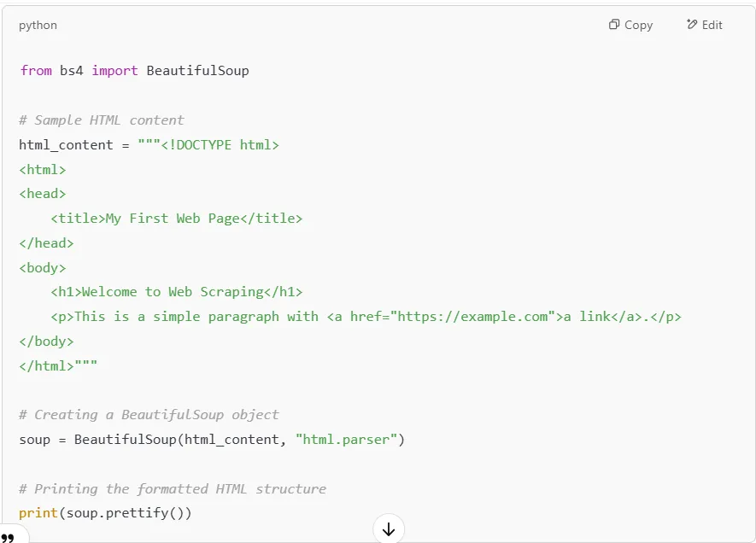
Task: Click the print(soup.prettify()) line
Action: pos(105,513)
